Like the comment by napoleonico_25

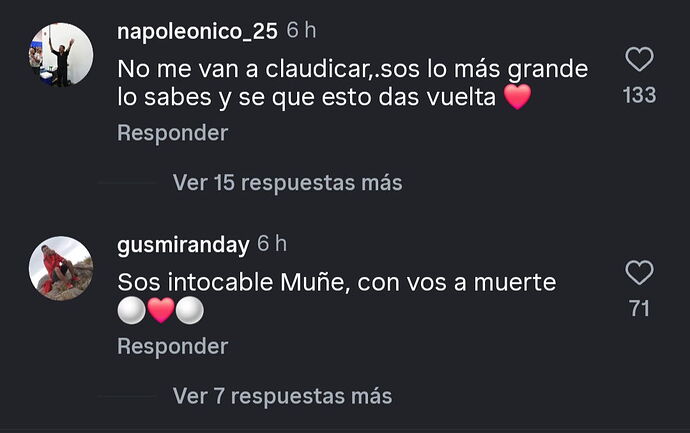(x=639, y=61)
